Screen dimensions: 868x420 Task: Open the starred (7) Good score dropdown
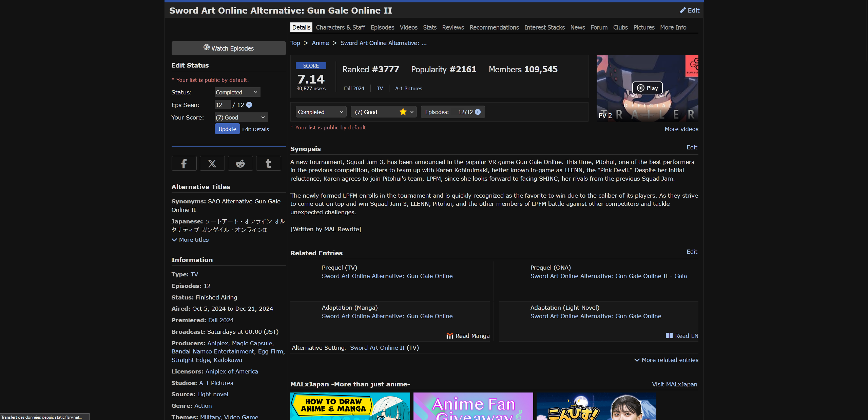[x=383, y=112]
